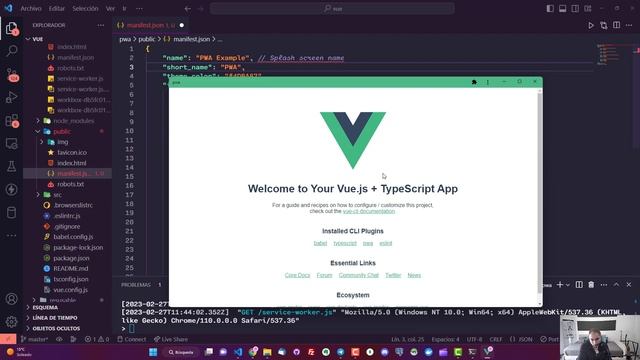Kill terminal with the trash icon
Screen dimensions: 640x360
pyautogui.click(x=591, y=285)
